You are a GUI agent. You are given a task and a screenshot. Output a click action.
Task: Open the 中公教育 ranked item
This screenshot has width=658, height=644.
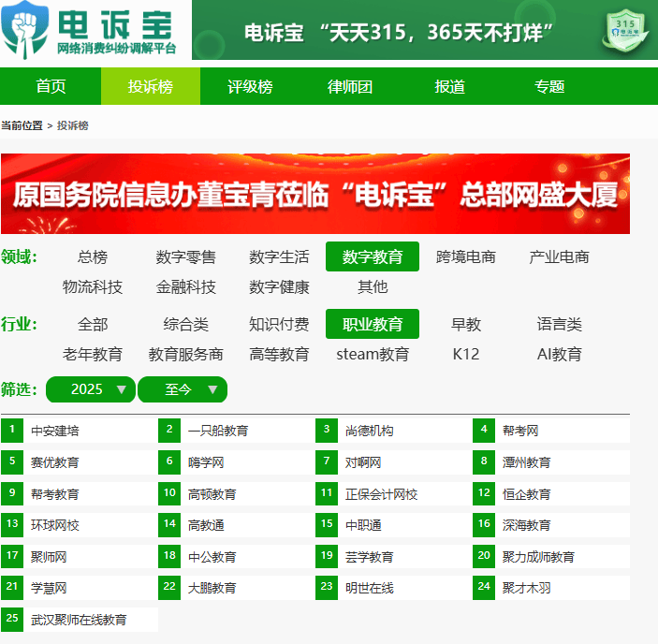pyautogui.click(x=212, y=557)
